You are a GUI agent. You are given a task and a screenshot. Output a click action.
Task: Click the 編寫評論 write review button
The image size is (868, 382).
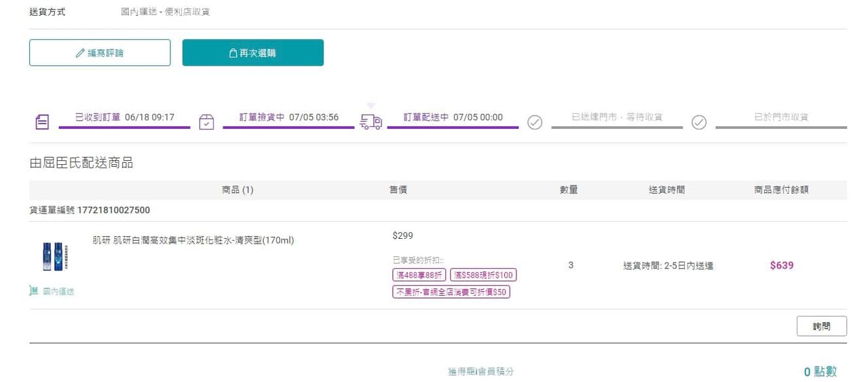[100, 53]
